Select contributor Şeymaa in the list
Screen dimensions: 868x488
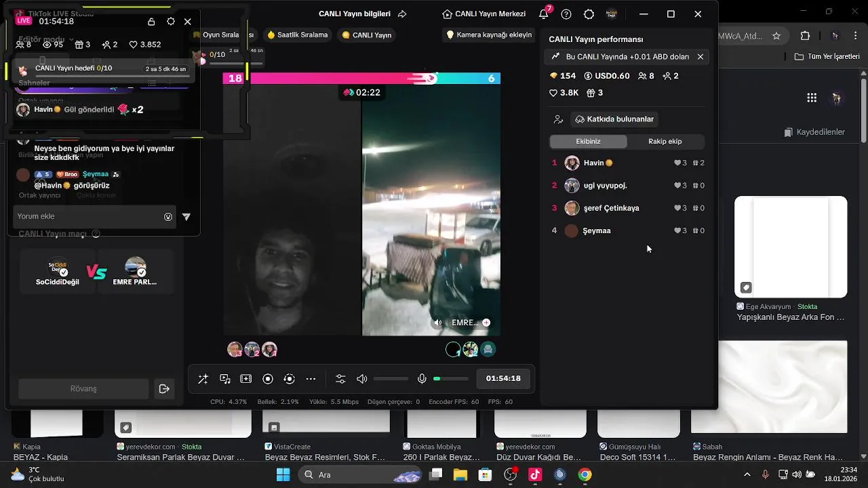(x=628, y=231)
